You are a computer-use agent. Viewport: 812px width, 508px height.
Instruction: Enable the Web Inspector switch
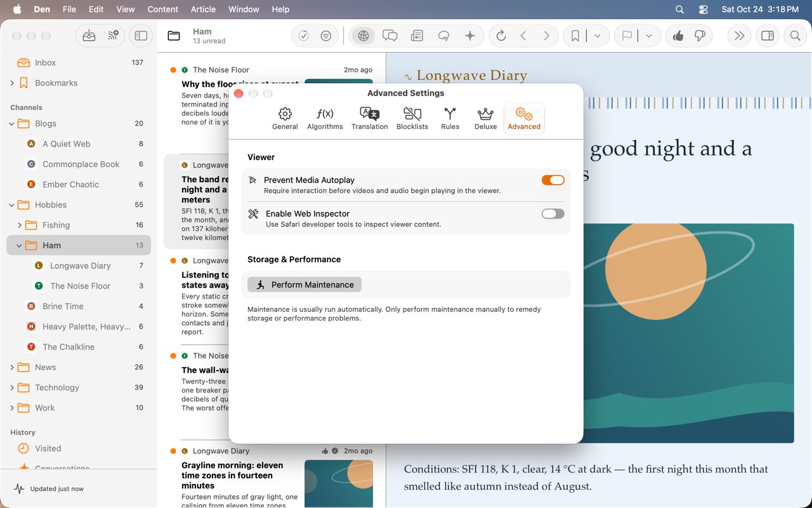[553, 214]
